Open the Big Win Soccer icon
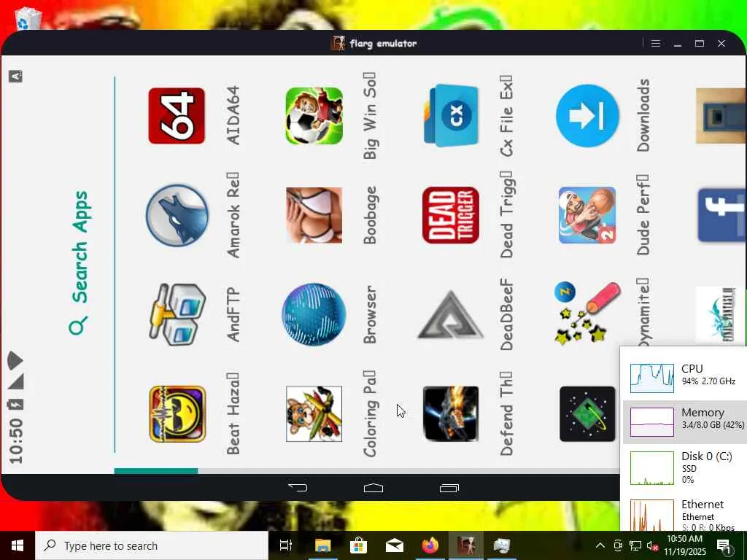Image resolution: width=747 pixels, height=560 pixels. (x=314, y=116)
